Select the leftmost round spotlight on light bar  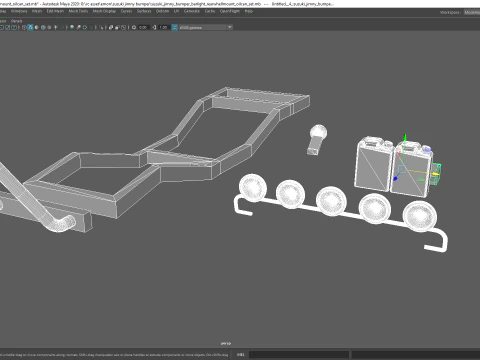click(x=253, y=188)
